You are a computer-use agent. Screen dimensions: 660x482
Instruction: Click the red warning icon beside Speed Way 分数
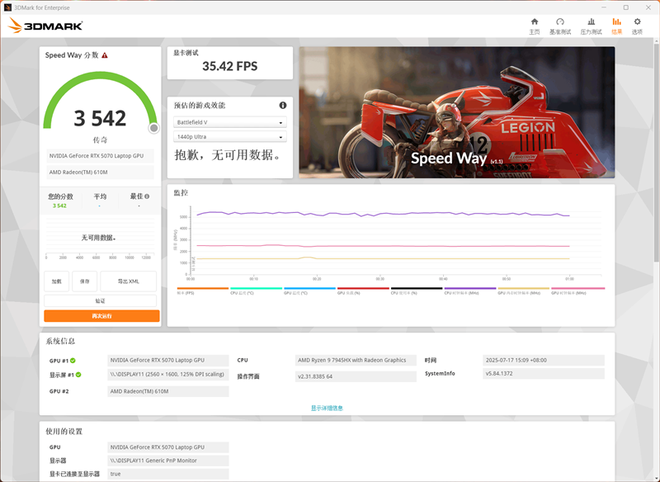[104, 56]
